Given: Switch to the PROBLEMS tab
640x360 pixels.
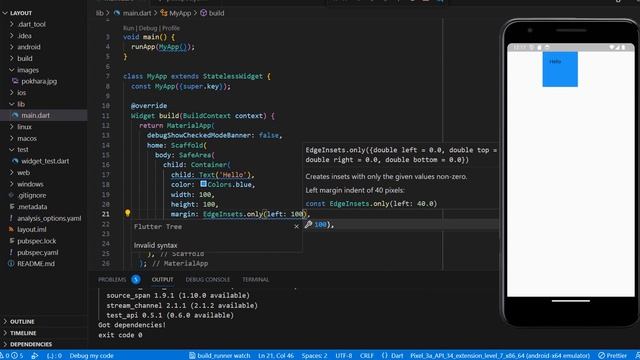Looking at the screenshot, I should coord(112,280).
